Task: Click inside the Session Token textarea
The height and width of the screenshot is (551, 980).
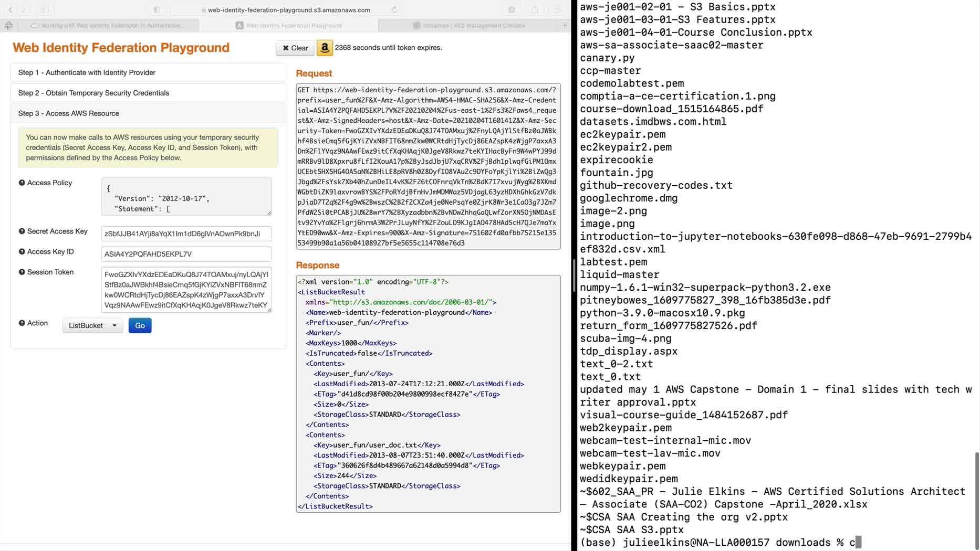Action: (x=186, y=290)
